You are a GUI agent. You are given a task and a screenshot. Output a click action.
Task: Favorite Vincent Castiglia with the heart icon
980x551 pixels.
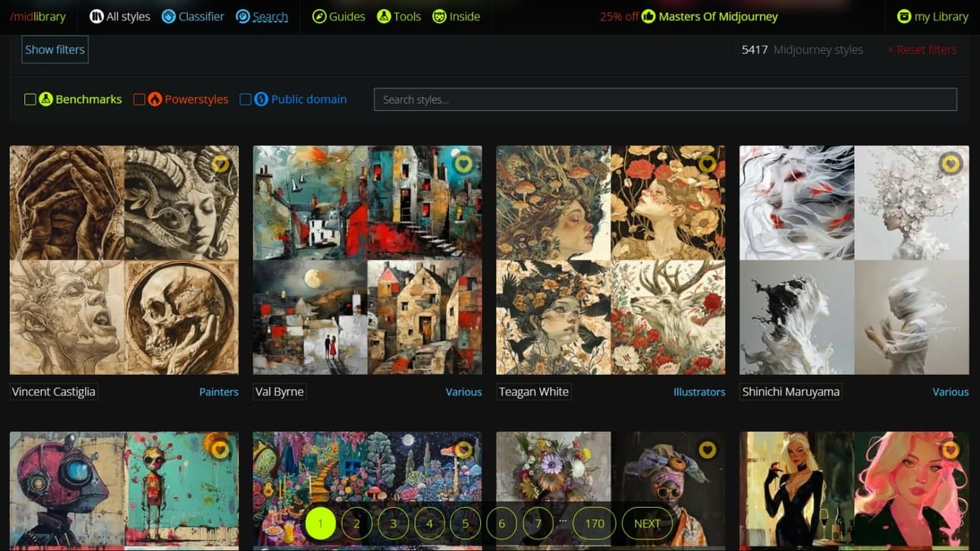(x=220, y=164)
